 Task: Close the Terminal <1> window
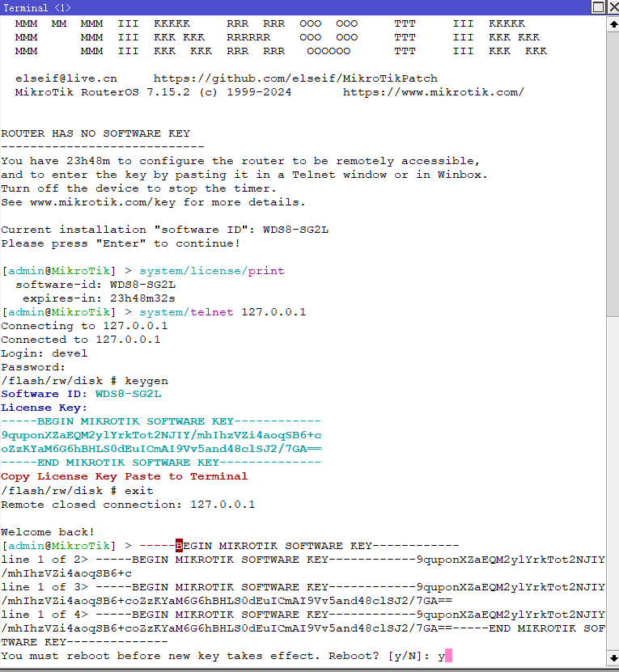point(611,7)
